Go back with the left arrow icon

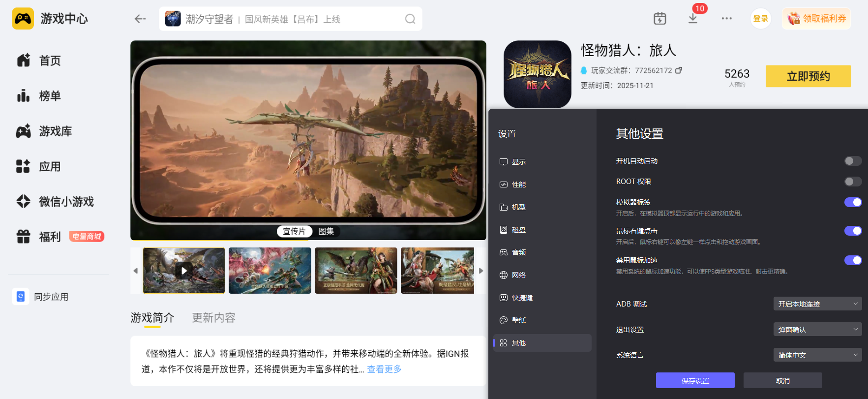(140, 19)
